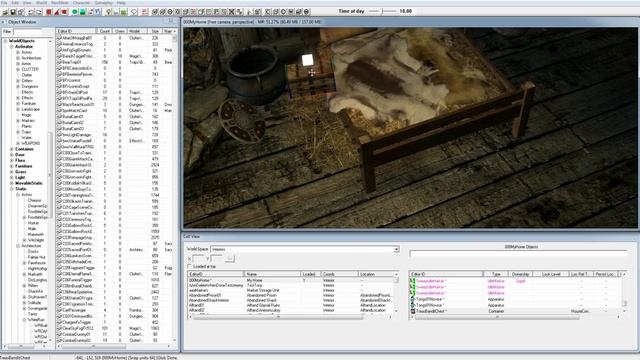Click the X coordinate field in Cell View

198,259
